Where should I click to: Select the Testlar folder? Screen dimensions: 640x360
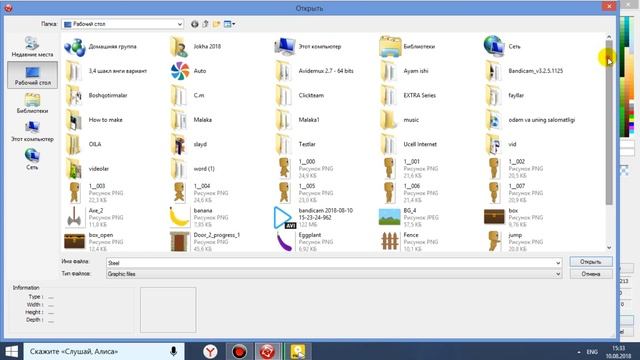[x=296, y=144]
